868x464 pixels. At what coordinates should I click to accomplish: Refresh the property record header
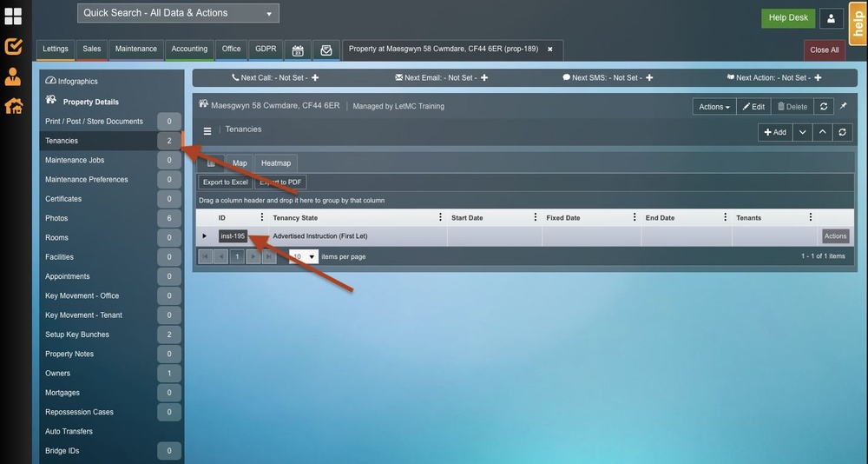pos(824,106)
